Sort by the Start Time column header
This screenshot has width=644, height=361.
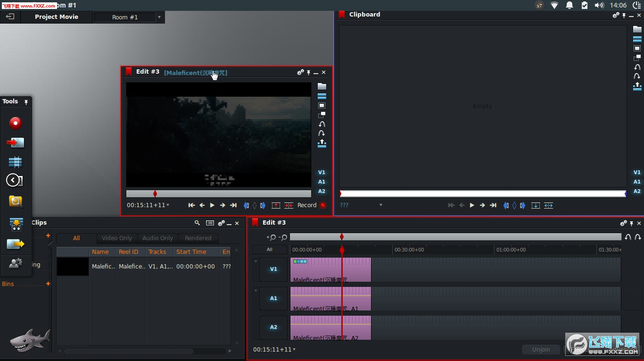[x=197, y=252]
